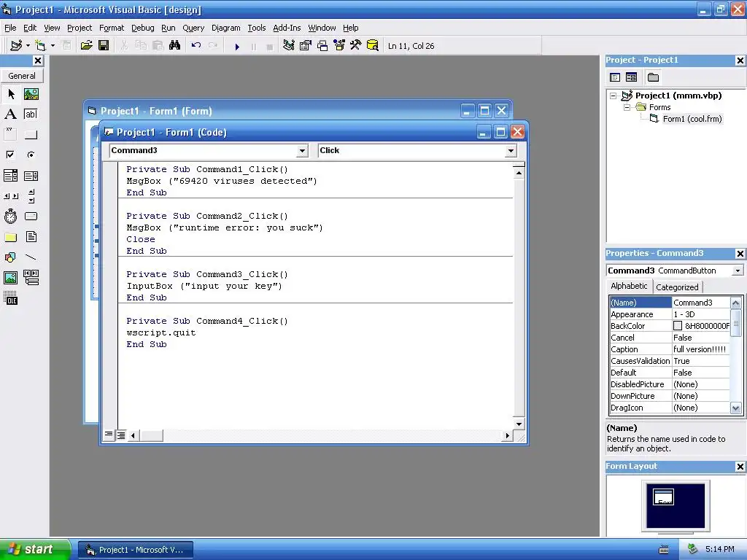
Task: Select the Line tool
Action: (x=31, y=257)
